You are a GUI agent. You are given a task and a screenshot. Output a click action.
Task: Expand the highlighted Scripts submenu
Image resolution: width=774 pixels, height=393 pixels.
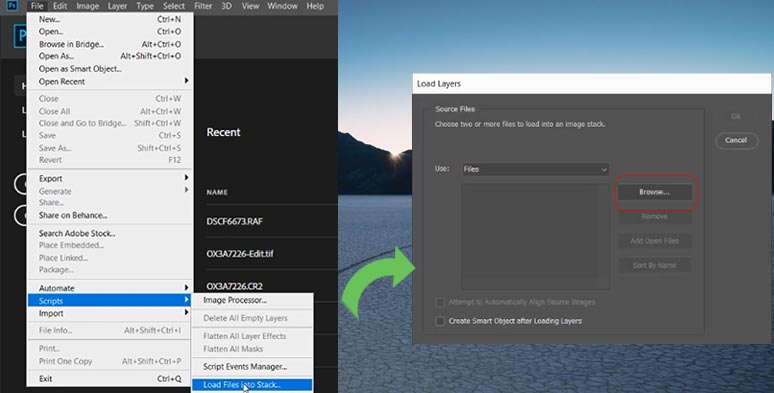click(110, 301)
